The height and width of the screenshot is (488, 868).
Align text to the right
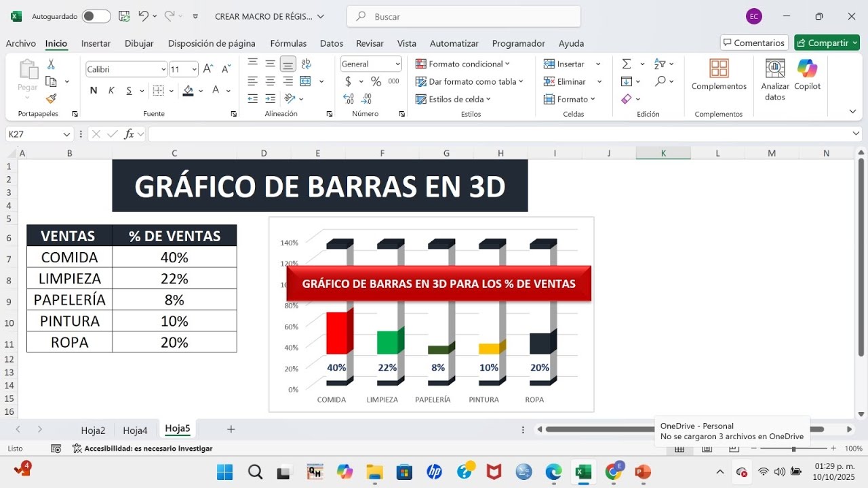[288, 81]
